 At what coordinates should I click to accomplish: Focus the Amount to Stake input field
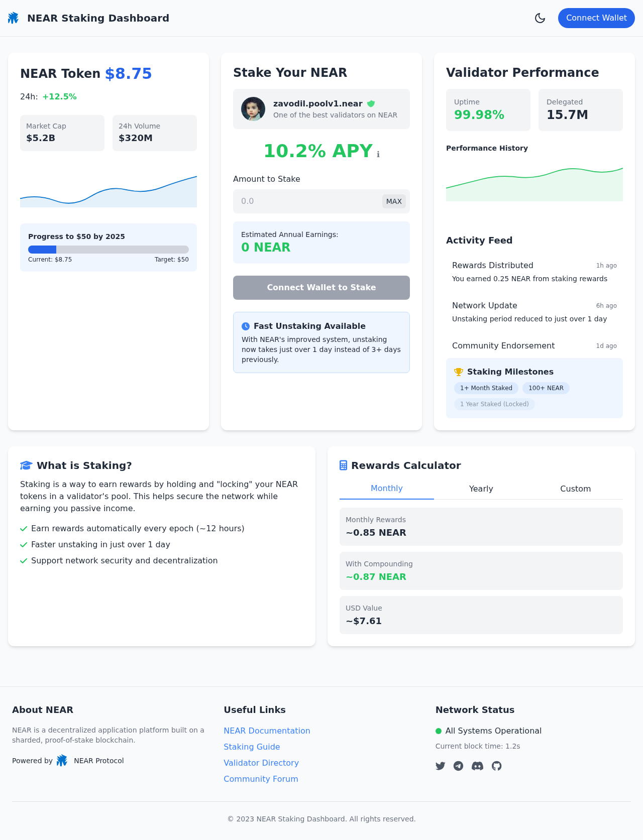tap(306, 201)
